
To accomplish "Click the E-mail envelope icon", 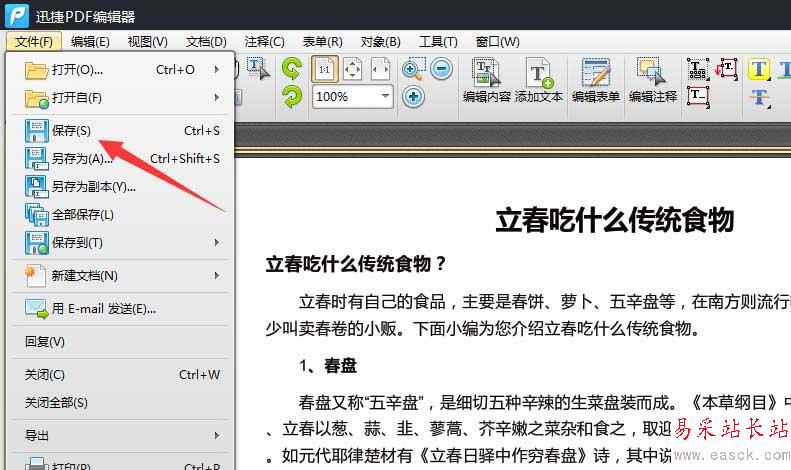I will [x=37, y=308].
